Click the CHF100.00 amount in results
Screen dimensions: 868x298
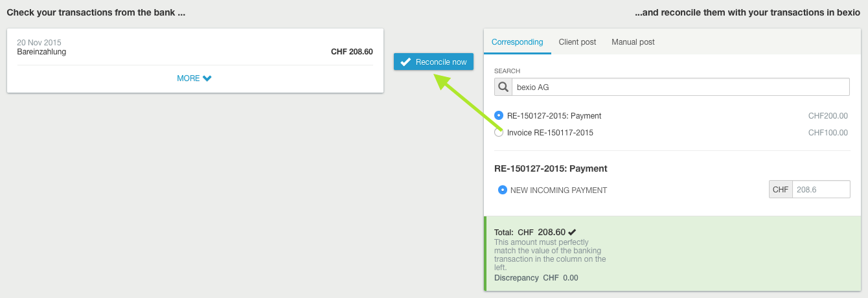828,133
